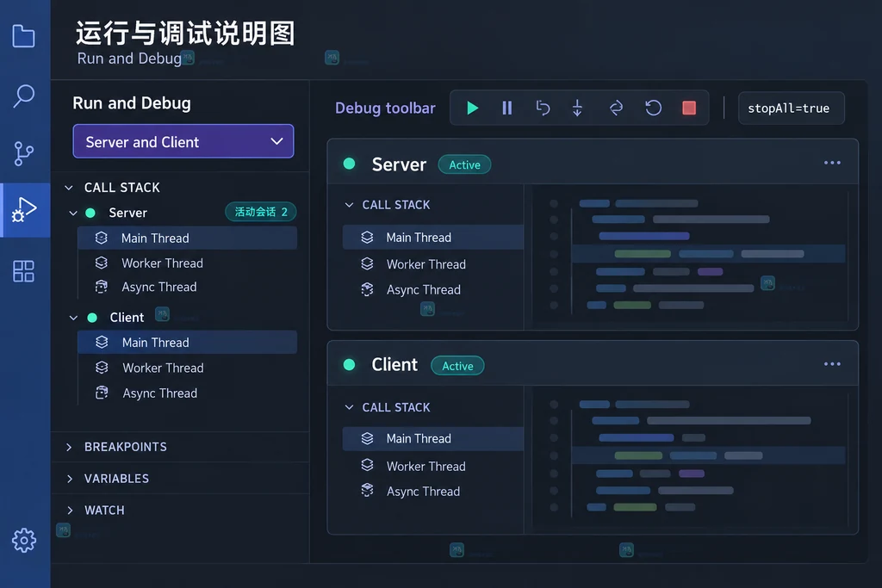Select sidebar Client Main Thread
Screen dimensions: 882x588
click(187, 343)
